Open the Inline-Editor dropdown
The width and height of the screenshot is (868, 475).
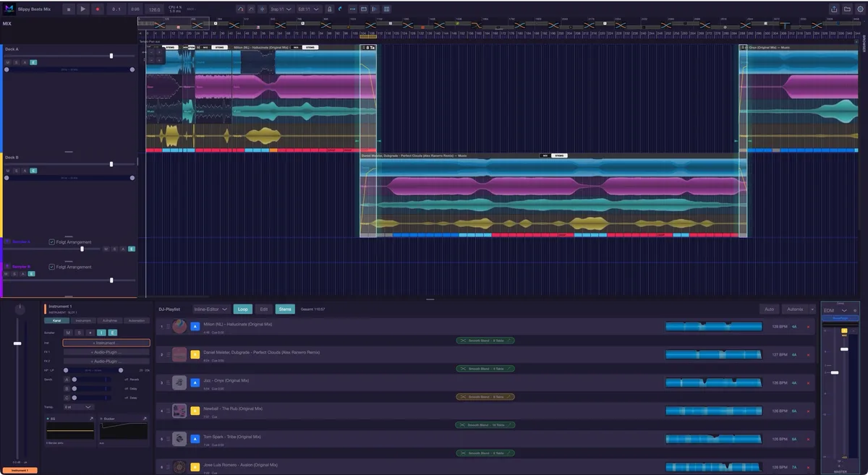click(210, 309)
